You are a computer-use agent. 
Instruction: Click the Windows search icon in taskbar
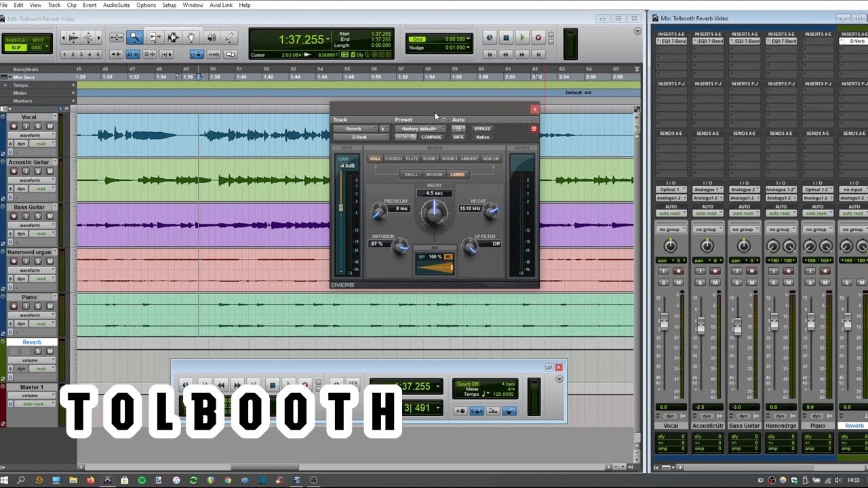point(21,481)
